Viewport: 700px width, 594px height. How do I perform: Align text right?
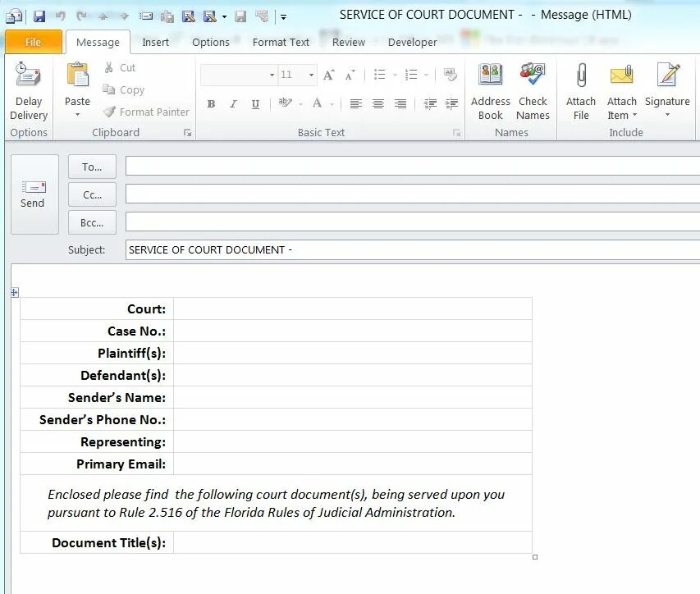(x=400, y=104)
